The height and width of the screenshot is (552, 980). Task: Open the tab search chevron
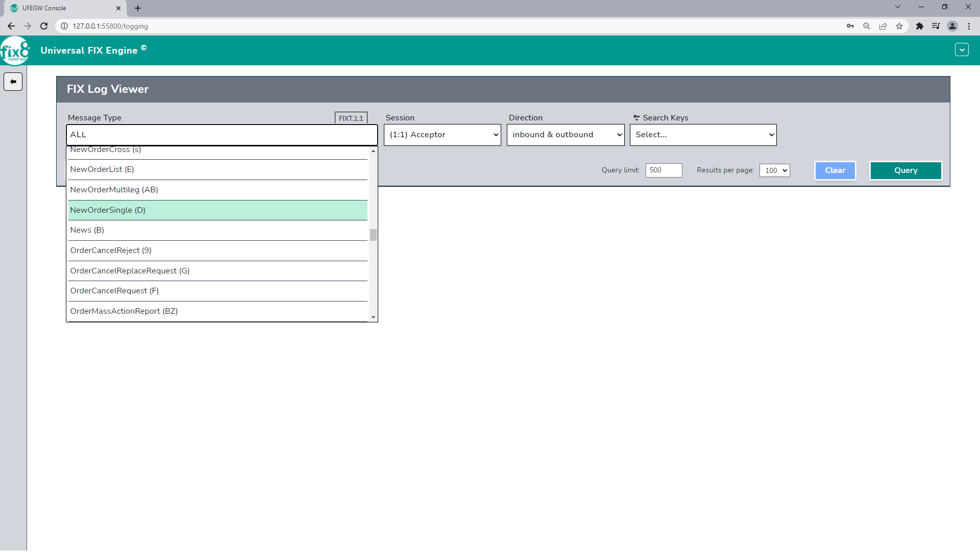click(x=898, y=7)
